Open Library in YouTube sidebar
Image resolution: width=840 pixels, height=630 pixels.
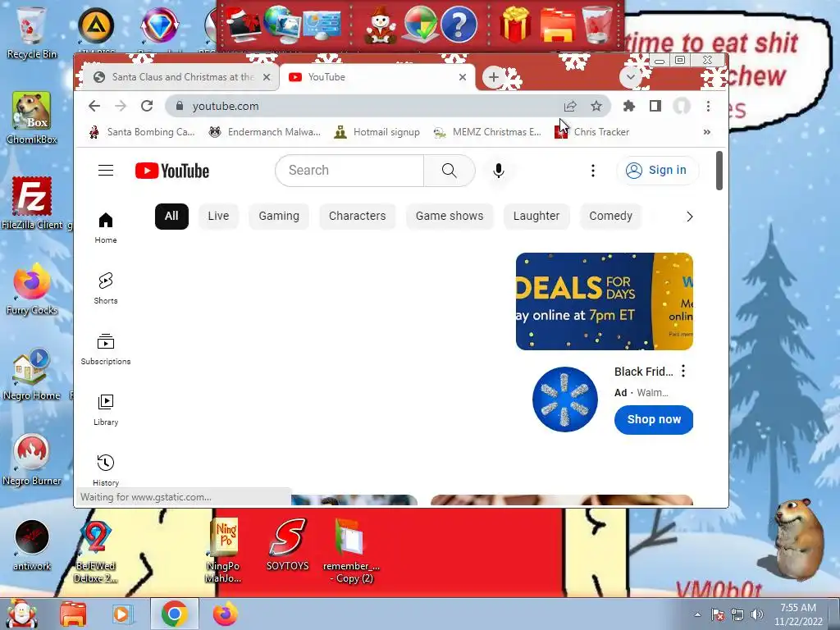click(x=106, y=410)
